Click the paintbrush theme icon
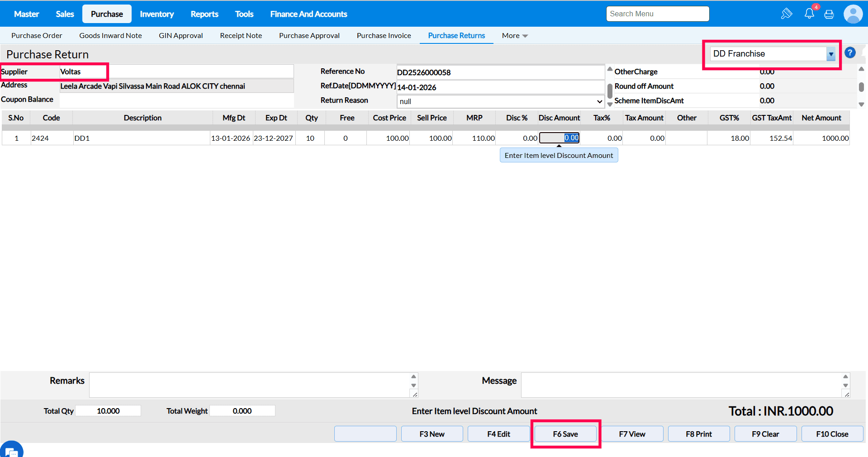This screenshot has height=457, width=868. point(786,14)
